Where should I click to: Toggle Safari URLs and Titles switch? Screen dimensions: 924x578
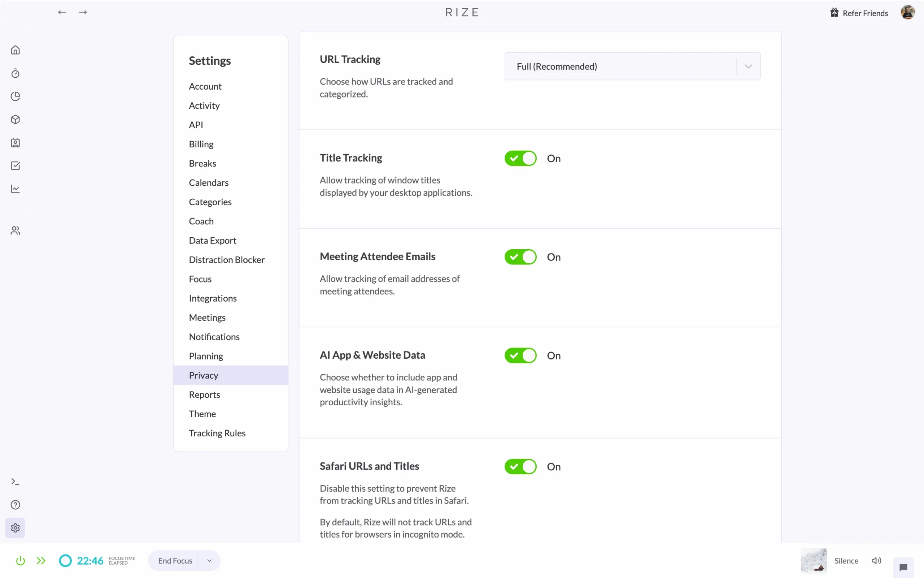[520, 466]
